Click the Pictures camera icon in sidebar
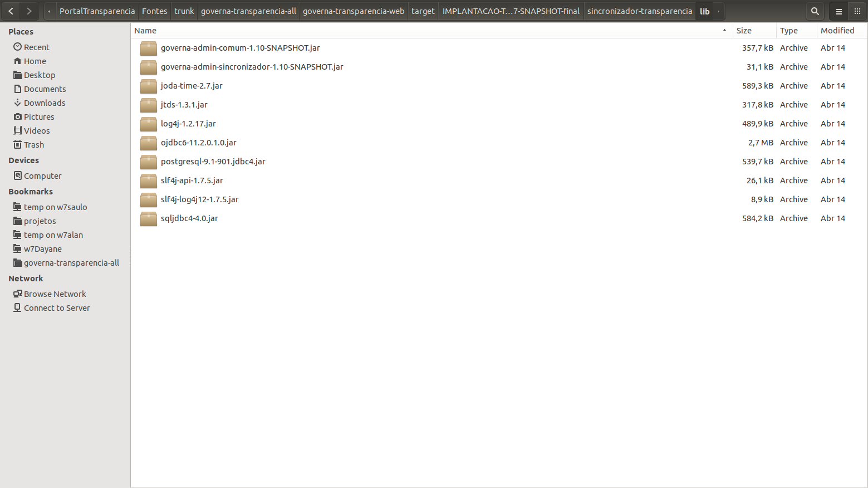Image resolution: width=868 pixels, height=488 pixels. point(18,116)
